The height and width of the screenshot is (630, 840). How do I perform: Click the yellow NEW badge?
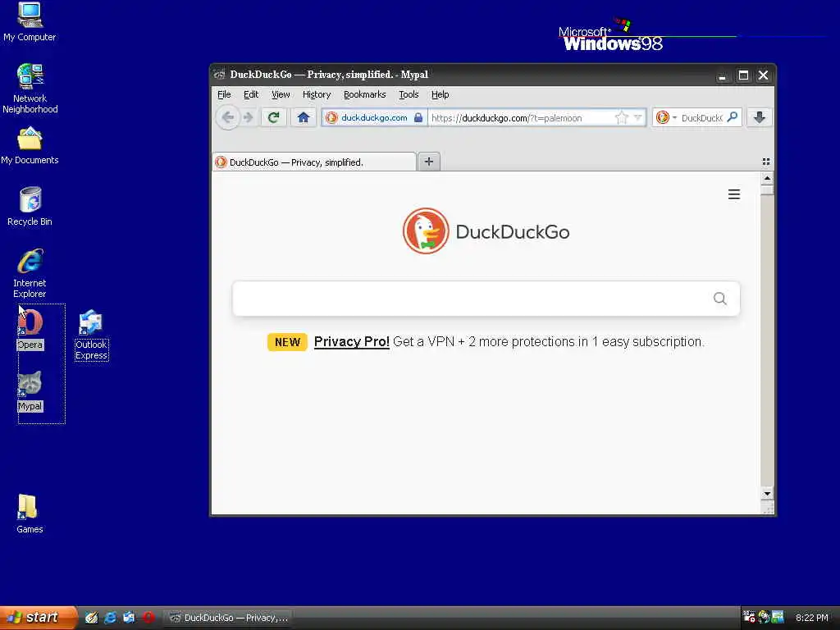[287, 342]
